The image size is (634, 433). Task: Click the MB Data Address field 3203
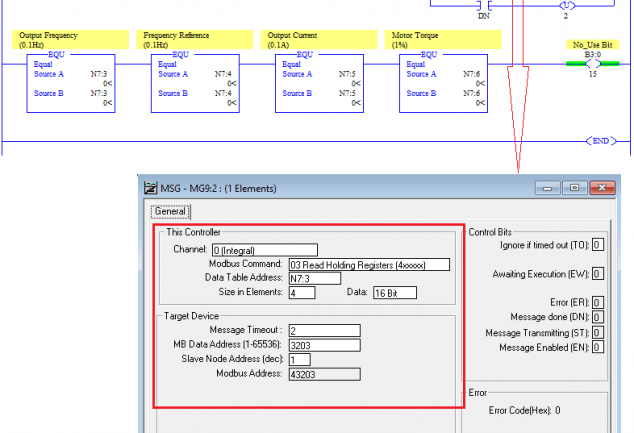(324, 345)
